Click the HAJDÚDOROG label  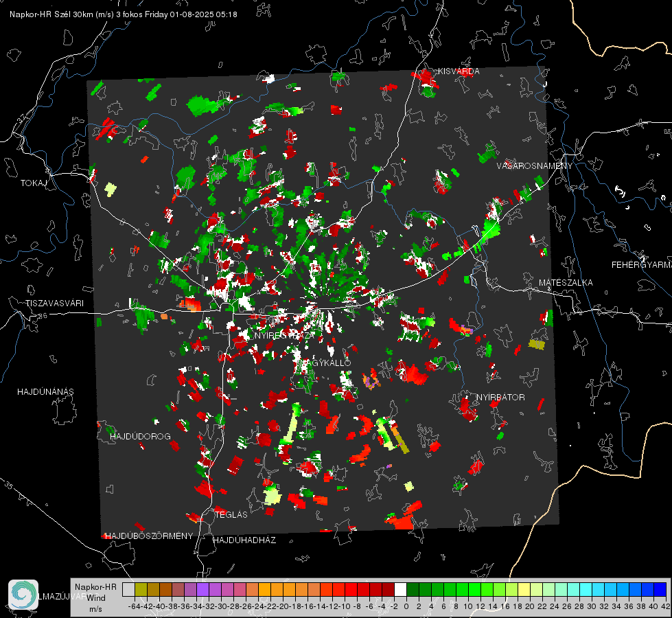[x=140, y=437]
